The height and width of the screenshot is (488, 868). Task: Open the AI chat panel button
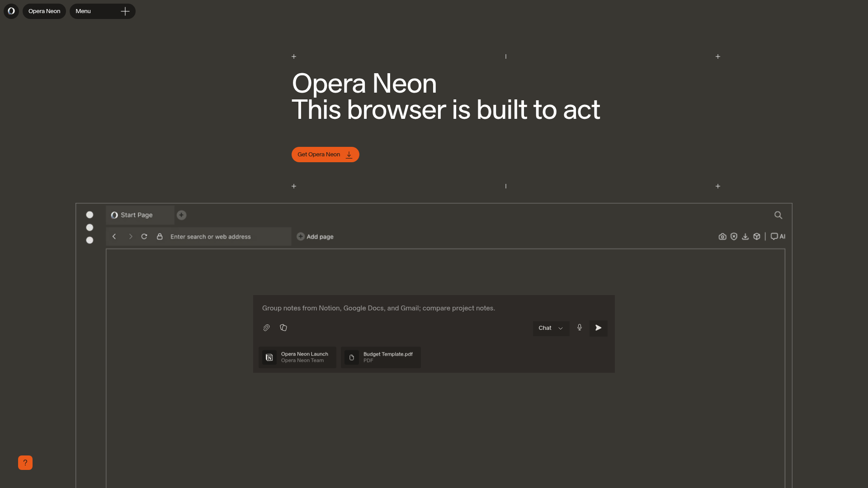click(778, 236)
